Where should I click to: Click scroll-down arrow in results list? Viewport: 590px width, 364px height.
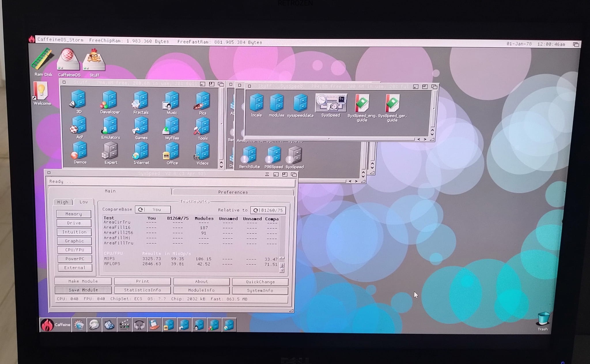coord(282,270)
